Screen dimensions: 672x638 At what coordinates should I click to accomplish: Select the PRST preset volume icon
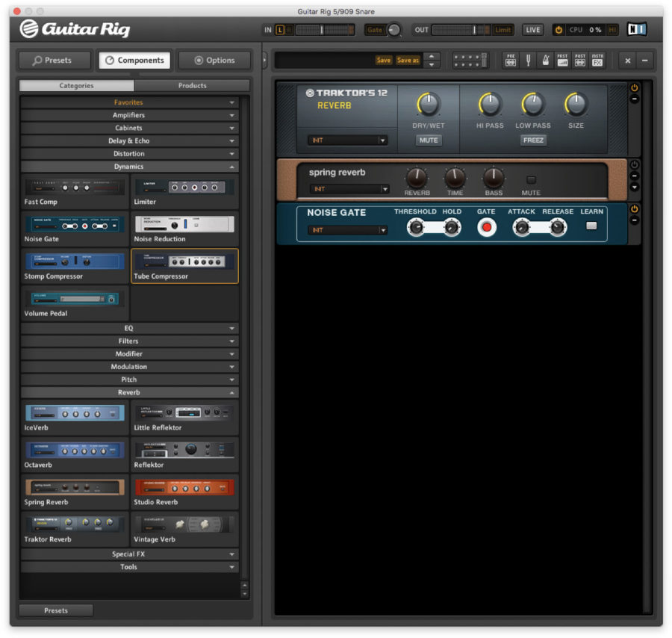pos(563,60)
